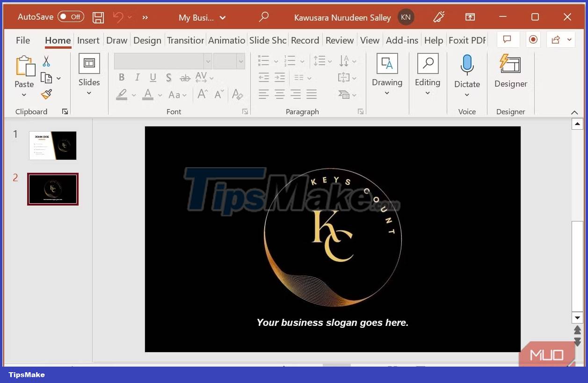Click the Save icon
The height and width of the screenshot is (383, 588).
pos(98,17)
